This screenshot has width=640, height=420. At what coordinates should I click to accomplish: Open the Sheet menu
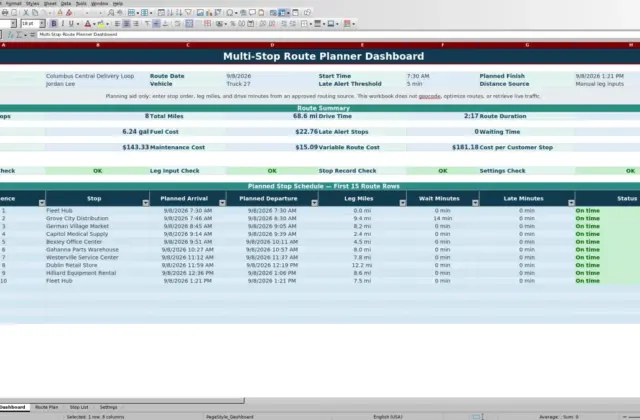tap(50, 3)
